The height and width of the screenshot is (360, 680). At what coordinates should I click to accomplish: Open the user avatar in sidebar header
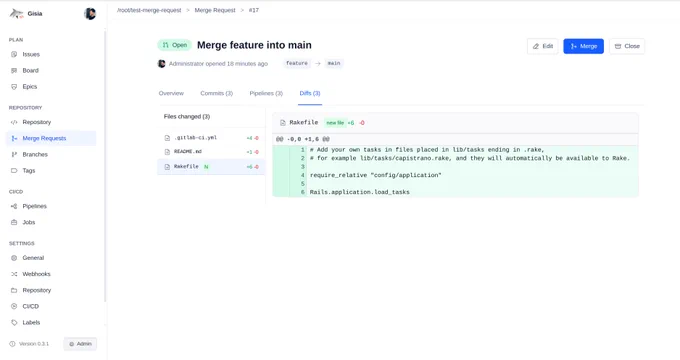click(x=90, y=14)
